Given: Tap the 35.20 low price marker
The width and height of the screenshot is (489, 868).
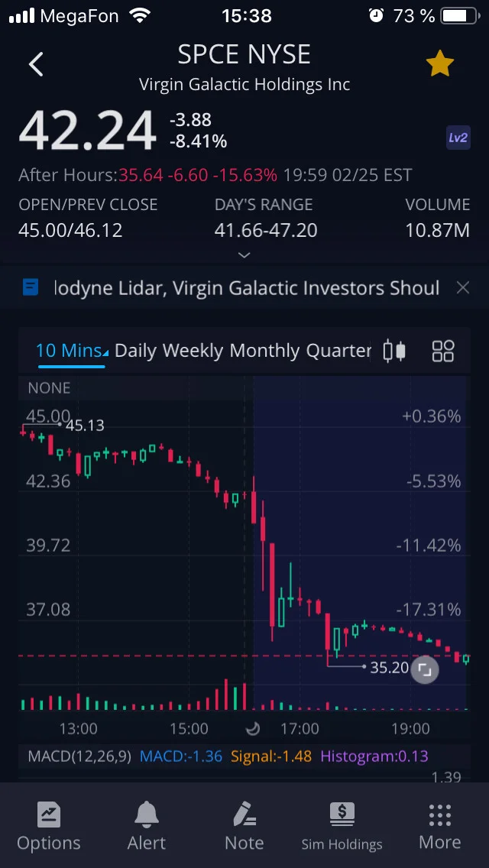Looking at the screenshot, I should [389, 668].
